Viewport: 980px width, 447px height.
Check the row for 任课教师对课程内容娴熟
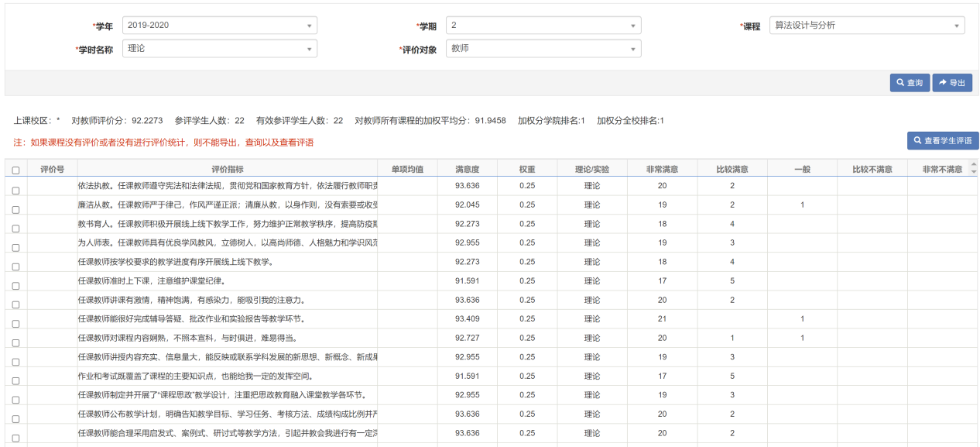(x=15, y=343)
